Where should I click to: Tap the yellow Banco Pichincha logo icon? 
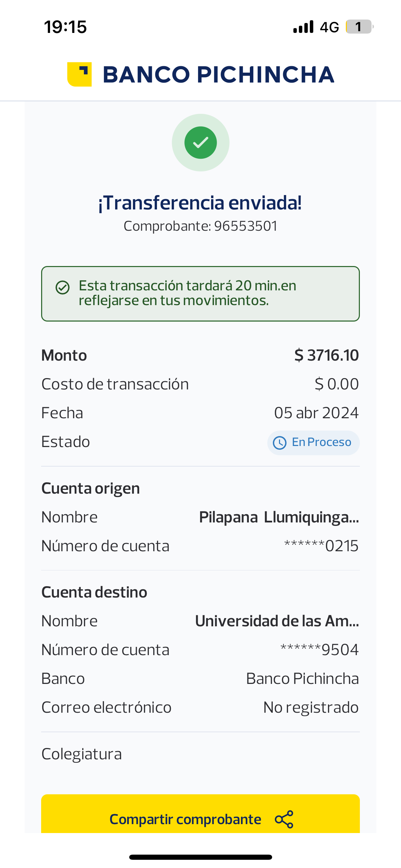pos(79,74)
